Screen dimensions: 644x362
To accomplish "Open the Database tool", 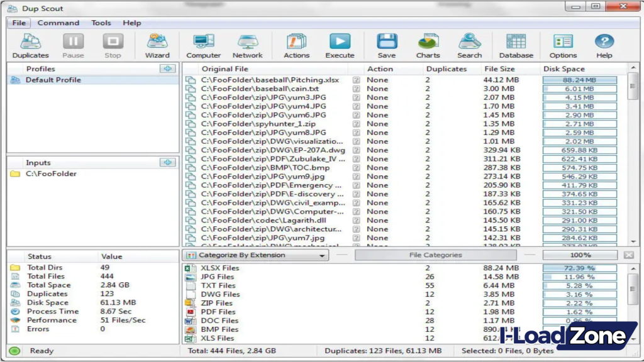I will [x=516, y=45].
